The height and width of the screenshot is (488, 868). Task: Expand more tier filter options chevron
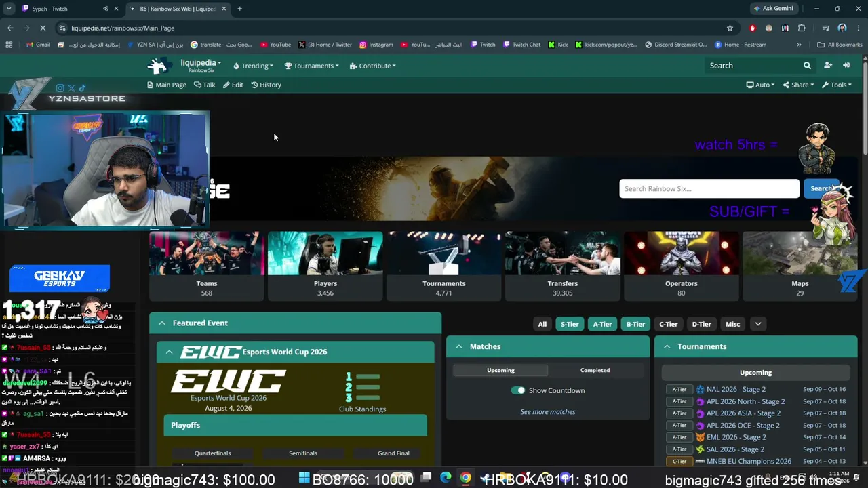click(x=758, y=324)
